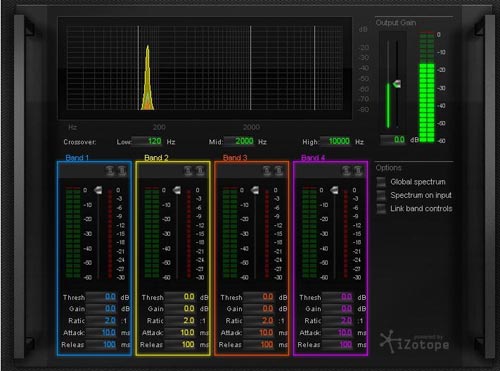Toggle the Band 1 solo (S) button
500x371 pixels.
(x=110, y=171)
